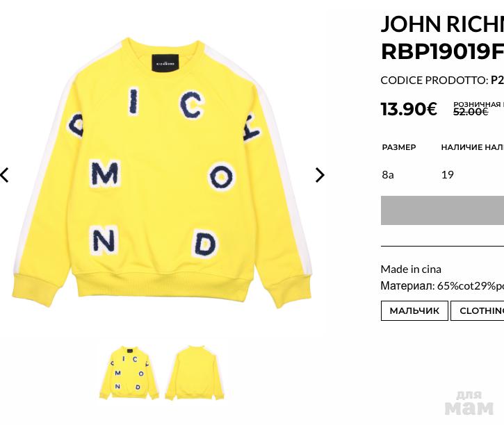Click the crossed-out 52.00€ retail price
This screenshot has height=425, width=504.
pos(471,112)
